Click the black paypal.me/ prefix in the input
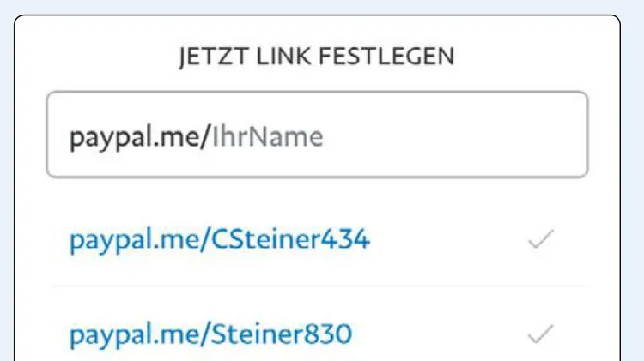 pos(140,138)
